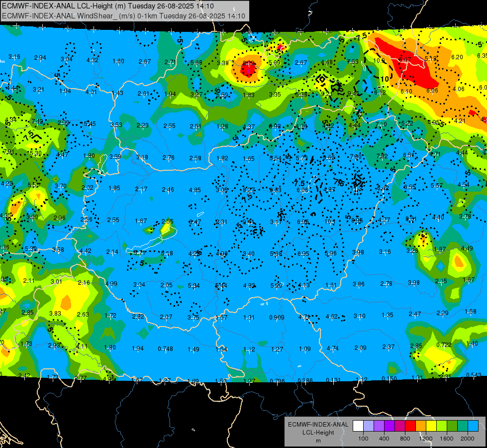Pick the red legend swatch
This screenshot has height=448, width=487.
(x=410, y=426)
